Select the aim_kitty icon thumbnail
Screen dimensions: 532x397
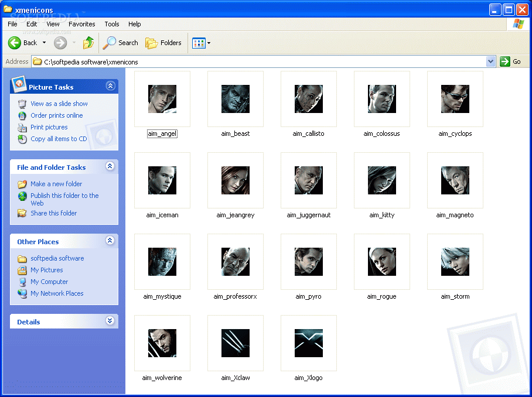(382, 180)
